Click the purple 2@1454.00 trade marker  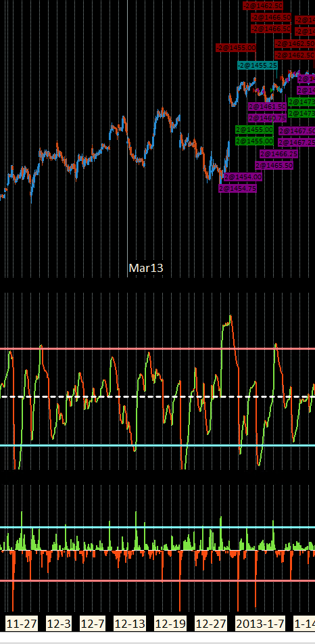click(243, 177)
